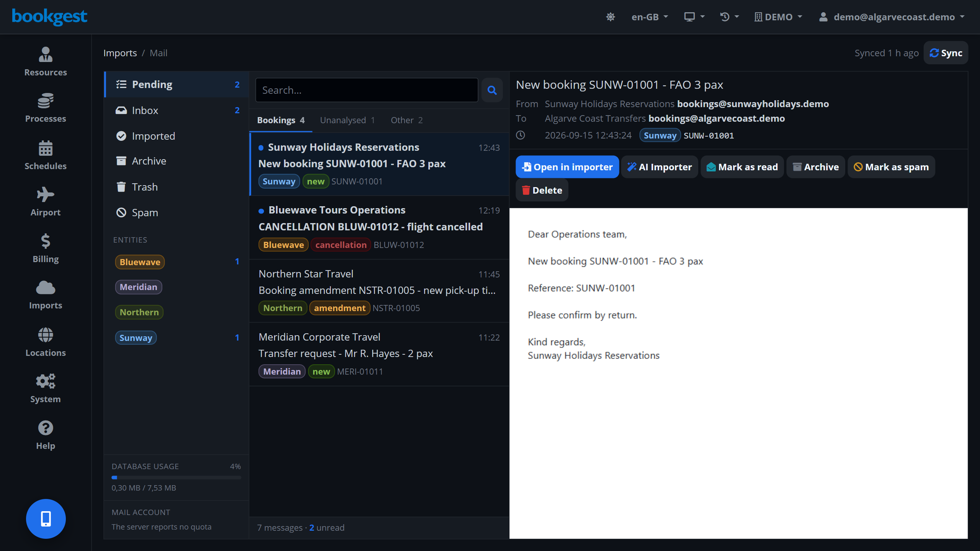Open the Help question mark icon
This screenshot has height=551, width=980.
tap(46, 428)
